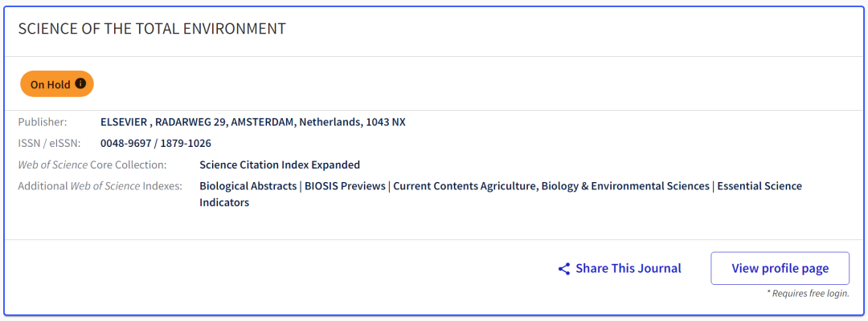
Task: Select the orange On Hold status badge
Action: 57,84
